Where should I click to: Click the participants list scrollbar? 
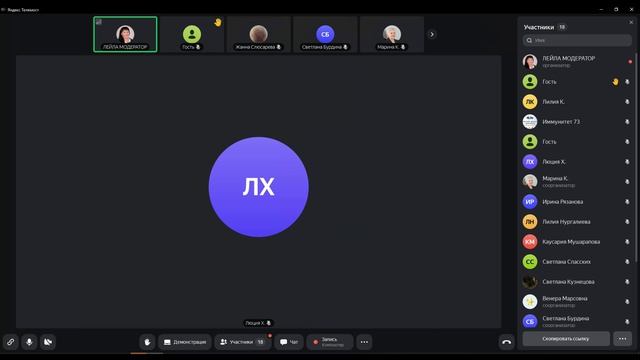[x=636, y=157]
